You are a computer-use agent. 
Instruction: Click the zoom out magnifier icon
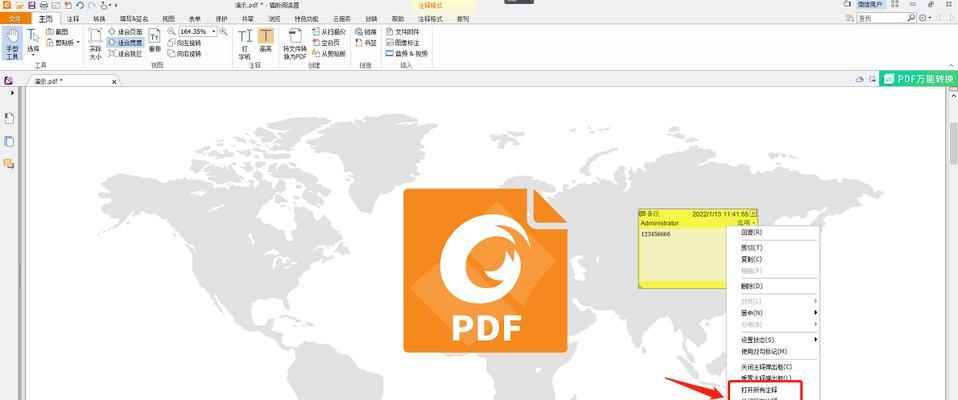[172, 31]
